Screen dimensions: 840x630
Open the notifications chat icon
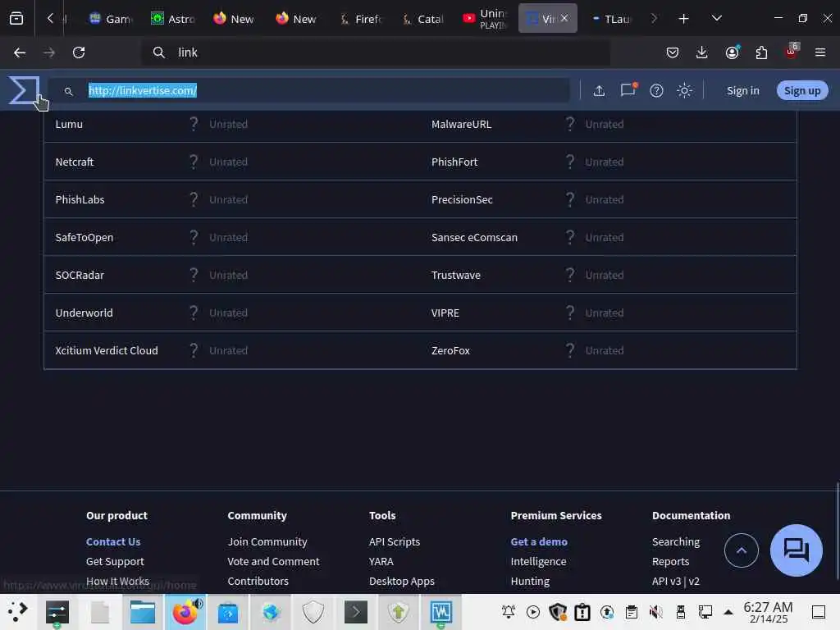pyautogui.click(x=628, y=90)
